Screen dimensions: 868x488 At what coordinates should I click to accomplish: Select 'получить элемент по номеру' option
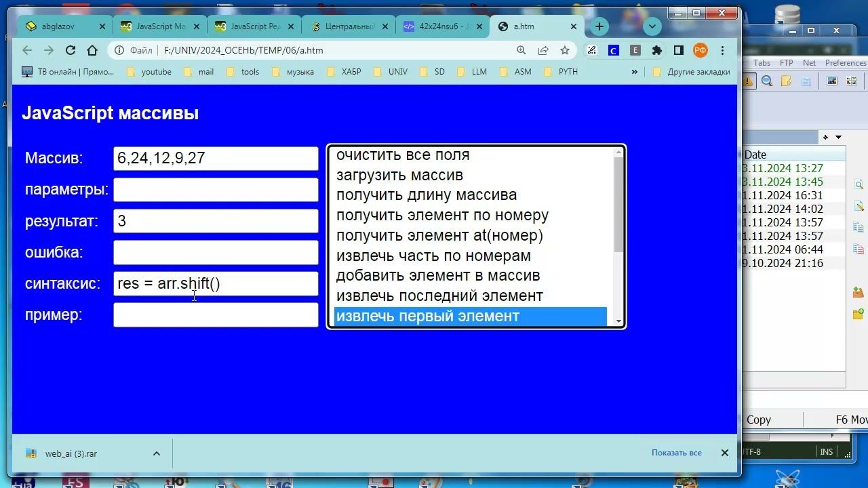[471, 216]
